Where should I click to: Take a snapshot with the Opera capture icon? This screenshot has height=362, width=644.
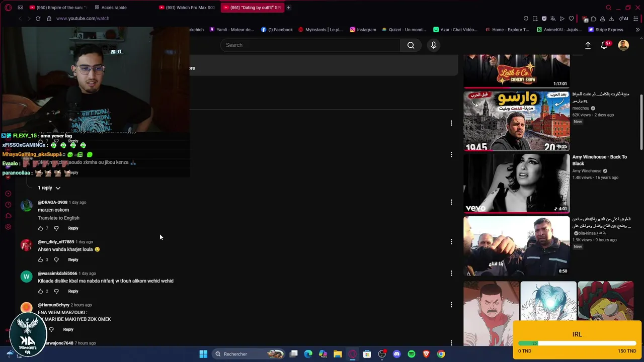pyautogui.click(x=535, y=19)
